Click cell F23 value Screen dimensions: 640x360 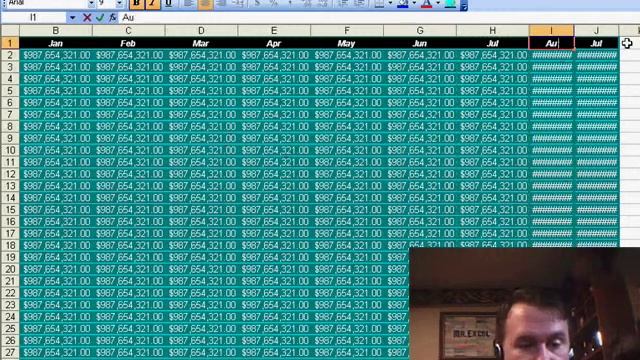point(347,305)
